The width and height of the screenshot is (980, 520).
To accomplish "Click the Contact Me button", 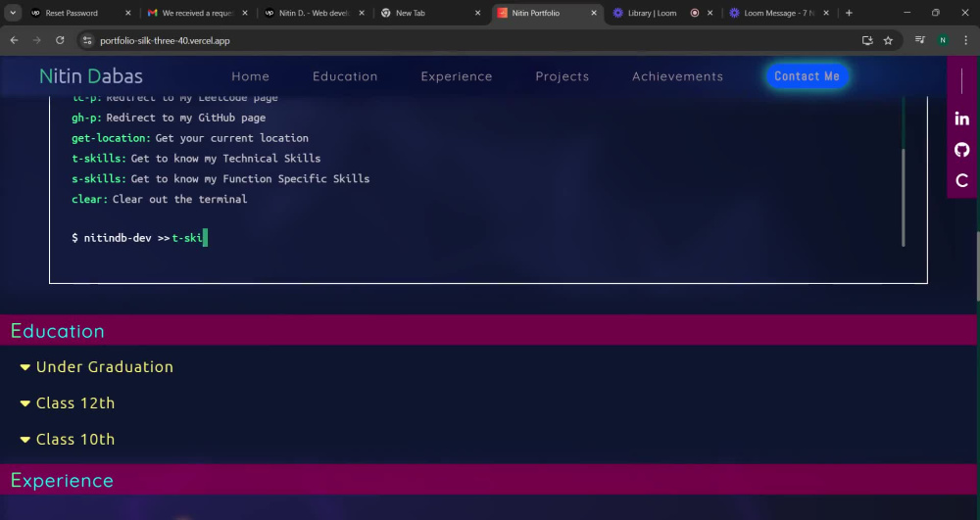I will pos(807,76).
